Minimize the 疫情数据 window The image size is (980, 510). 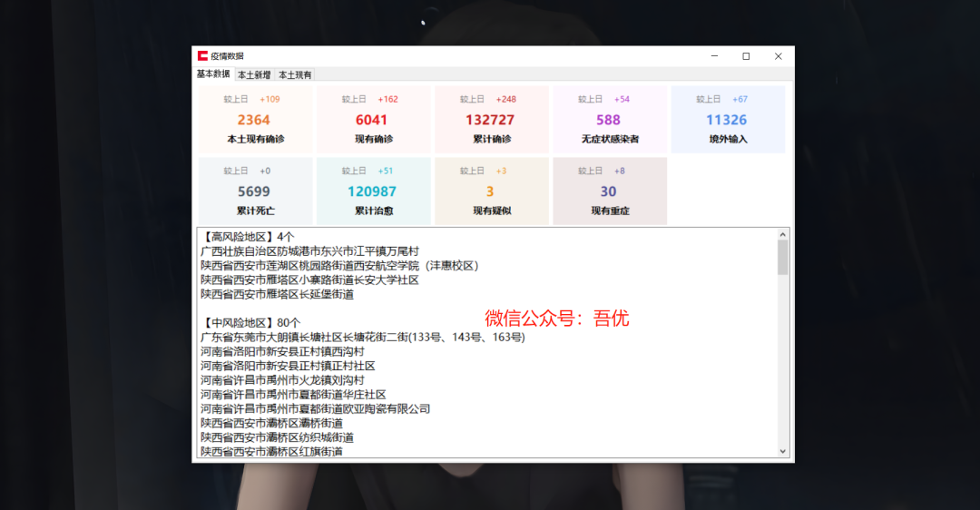[714, 56]
